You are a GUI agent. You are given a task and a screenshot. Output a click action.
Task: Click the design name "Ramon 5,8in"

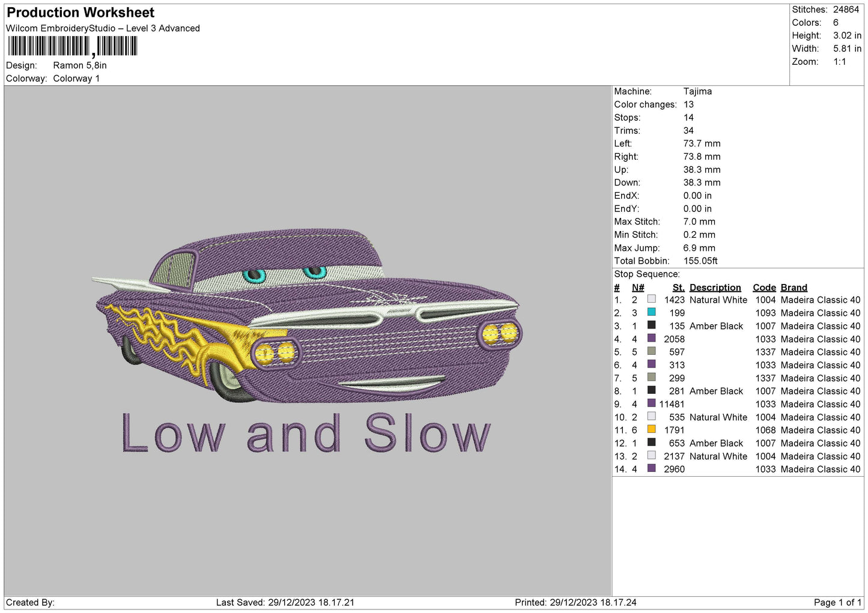80,65
